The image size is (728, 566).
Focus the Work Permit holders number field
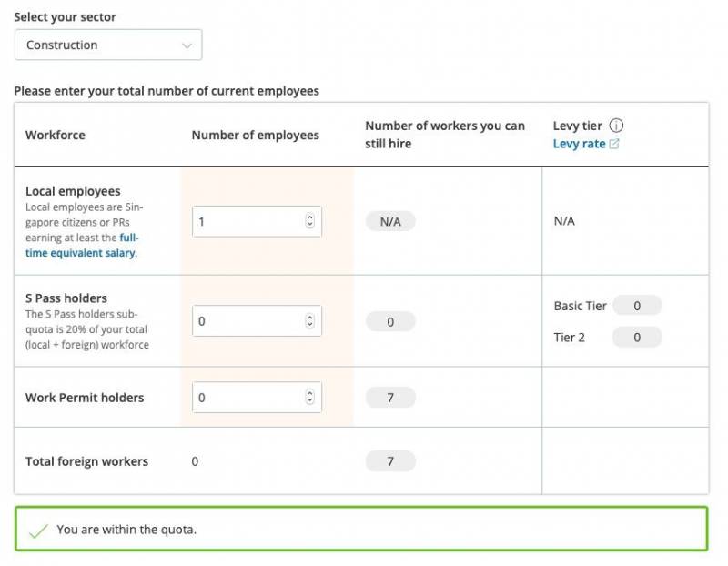pyautogui.click(x=248, y=398)
